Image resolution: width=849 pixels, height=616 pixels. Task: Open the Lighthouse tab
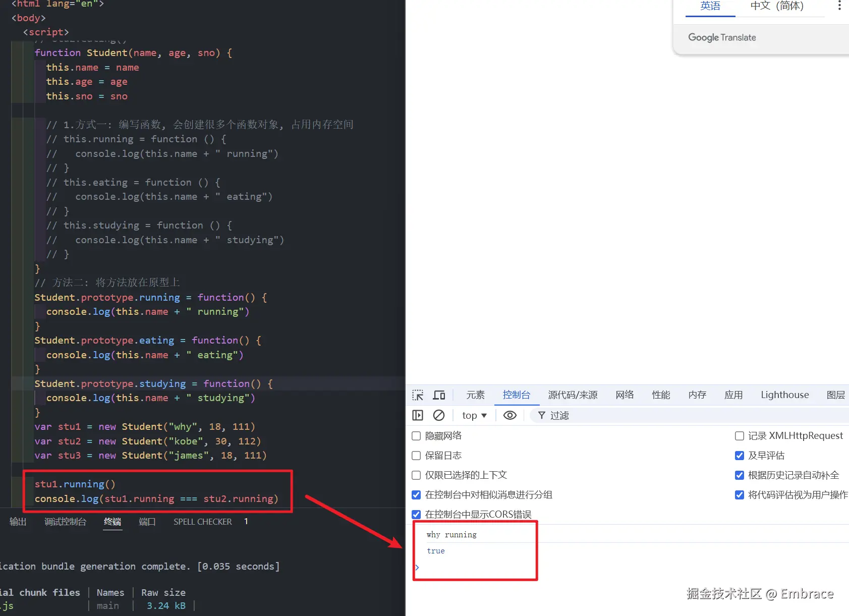[784, 395]
